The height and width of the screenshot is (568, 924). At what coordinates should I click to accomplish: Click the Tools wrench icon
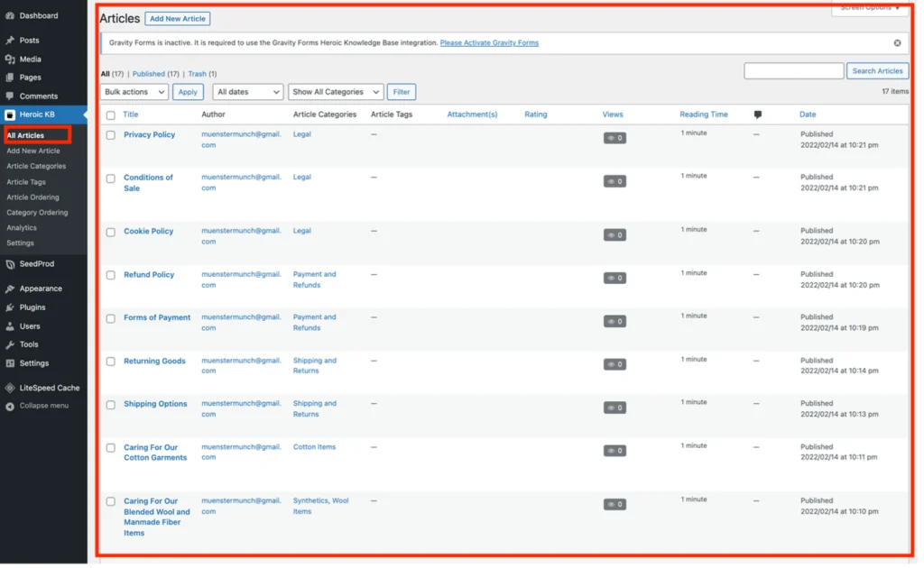[10, 346]
